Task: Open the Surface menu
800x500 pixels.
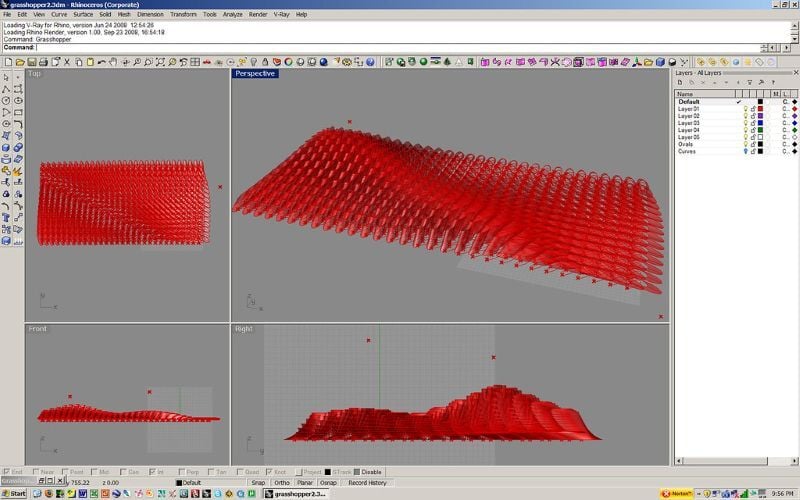Action: 83,15
